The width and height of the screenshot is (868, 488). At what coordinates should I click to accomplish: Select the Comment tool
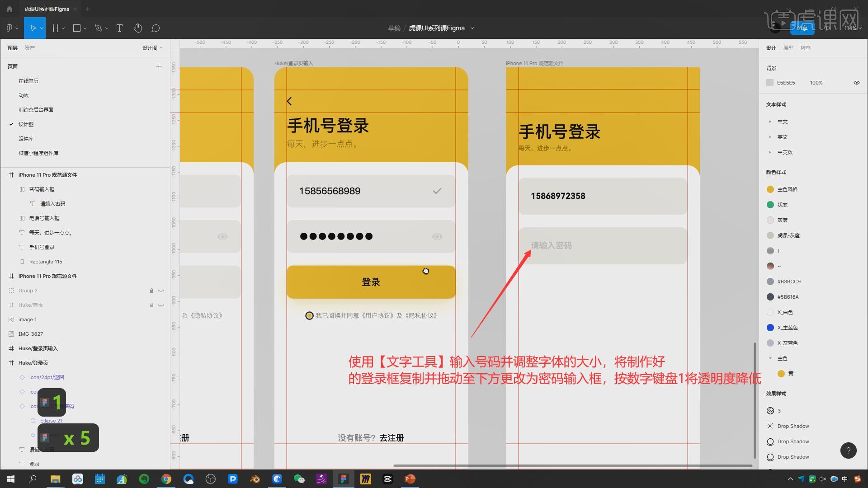click(156, 28)
